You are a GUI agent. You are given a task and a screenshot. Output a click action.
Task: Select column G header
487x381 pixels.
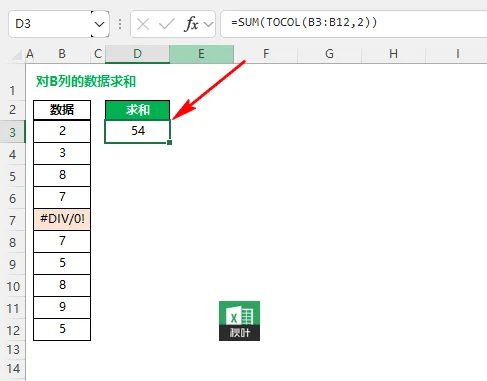tap(329, 54)
